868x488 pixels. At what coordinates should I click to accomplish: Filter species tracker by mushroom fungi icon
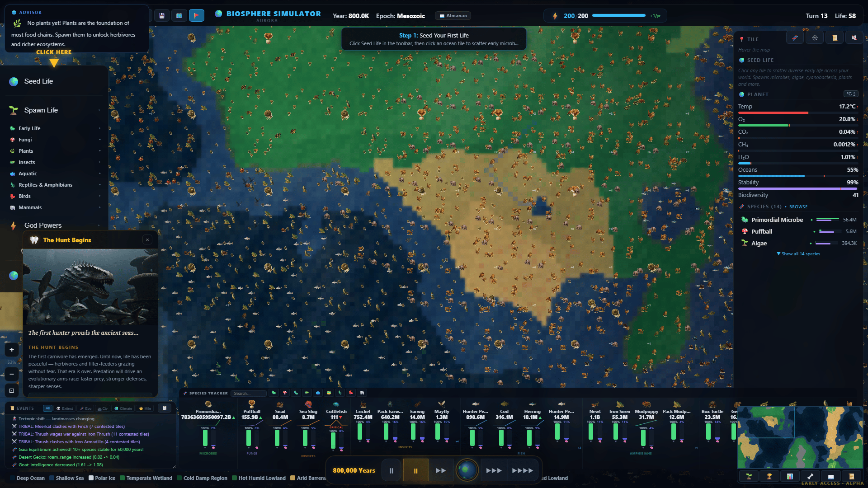click(285, 393)
